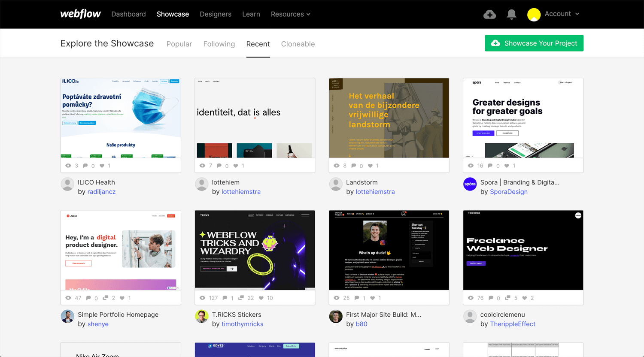Select Showcase in the top navigation
Screen dimensions: 644x357
click(x=173, y=14)
